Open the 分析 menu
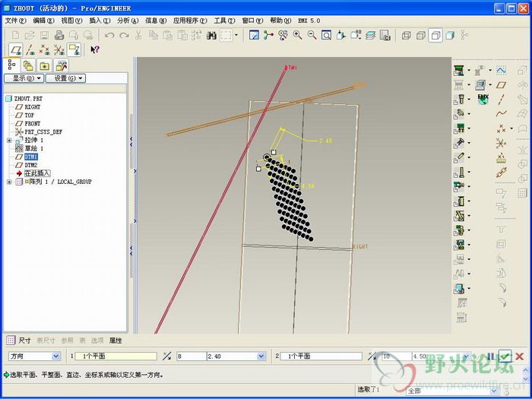 [x=128, y=21]
